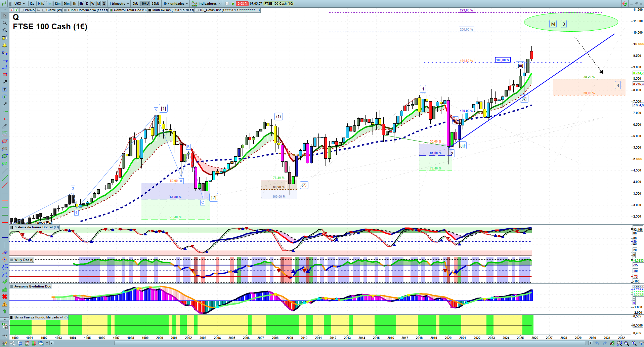Select the square text box tool
644x347 pixels.
[5, 89]
